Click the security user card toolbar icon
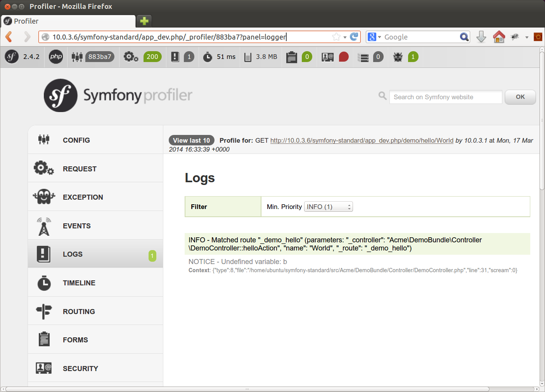545x392 pixels. [328, 57]
